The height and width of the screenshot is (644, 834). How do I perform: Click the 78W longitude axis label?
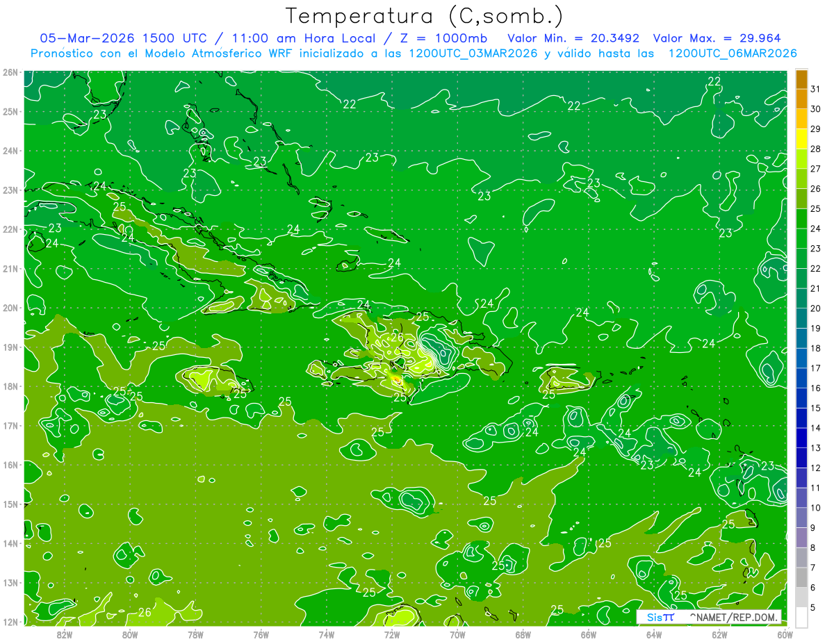[x=195, y=634]
